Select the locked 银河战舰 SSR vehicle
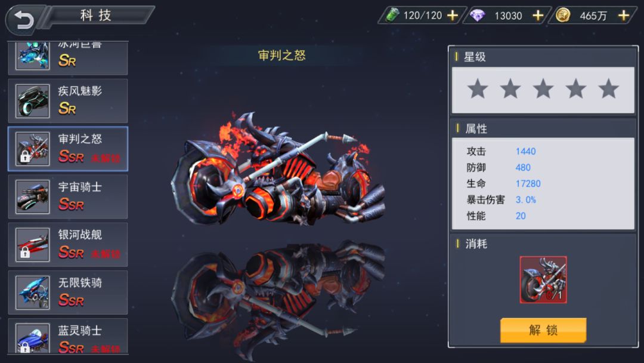 click(x=68, y=245)
